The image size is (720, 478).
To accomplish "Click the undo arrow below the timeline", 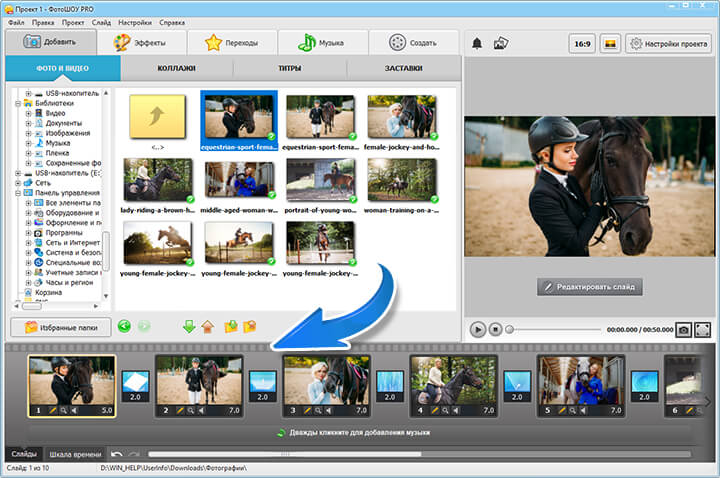I will [x=117, y=454].
